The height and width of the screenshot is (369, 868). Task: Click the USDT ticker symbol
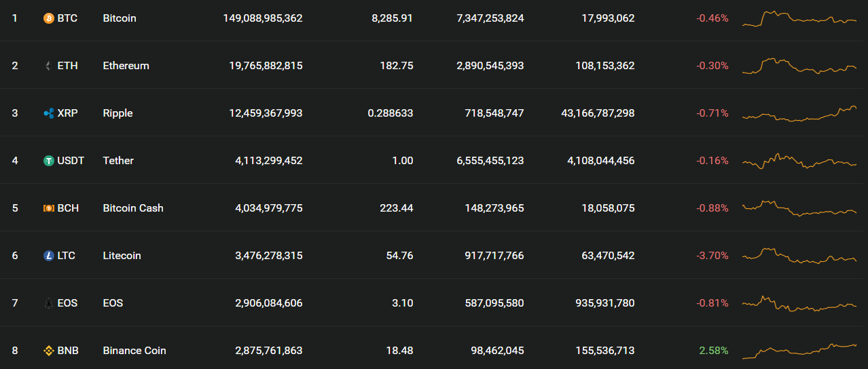click(71, 161)
